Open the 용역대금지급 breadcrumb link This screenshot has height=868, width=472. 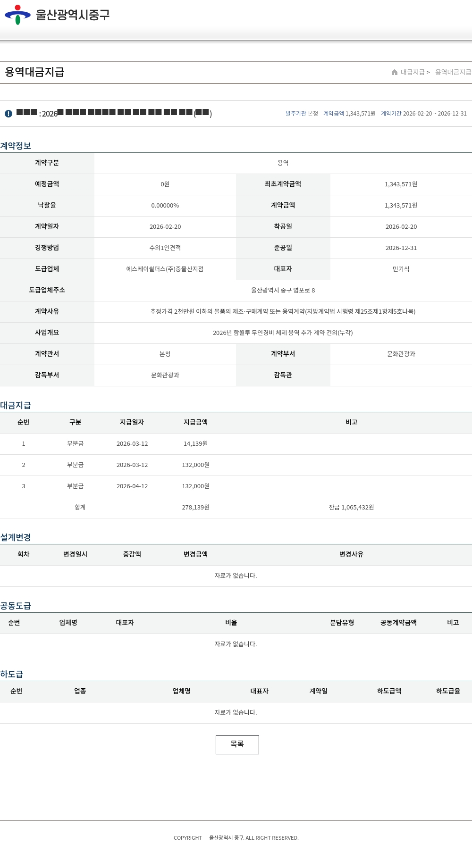click(453, 72)
